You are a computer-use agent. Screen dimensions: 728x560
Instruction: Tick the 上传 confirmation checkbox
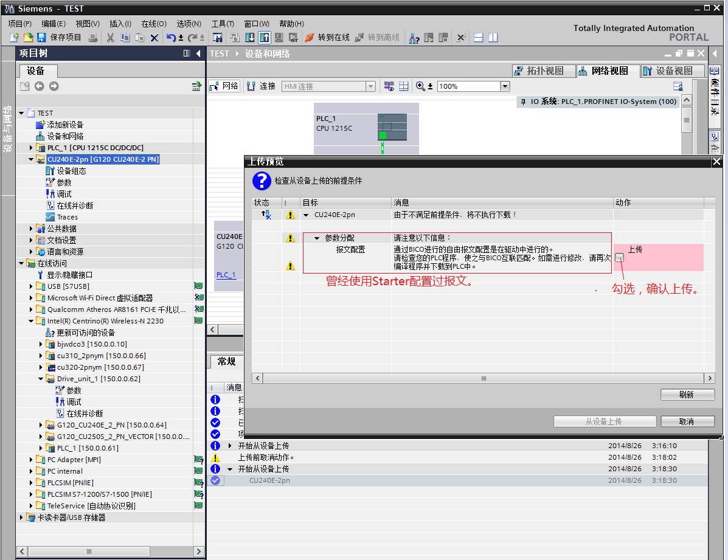[x=619, y=257]
